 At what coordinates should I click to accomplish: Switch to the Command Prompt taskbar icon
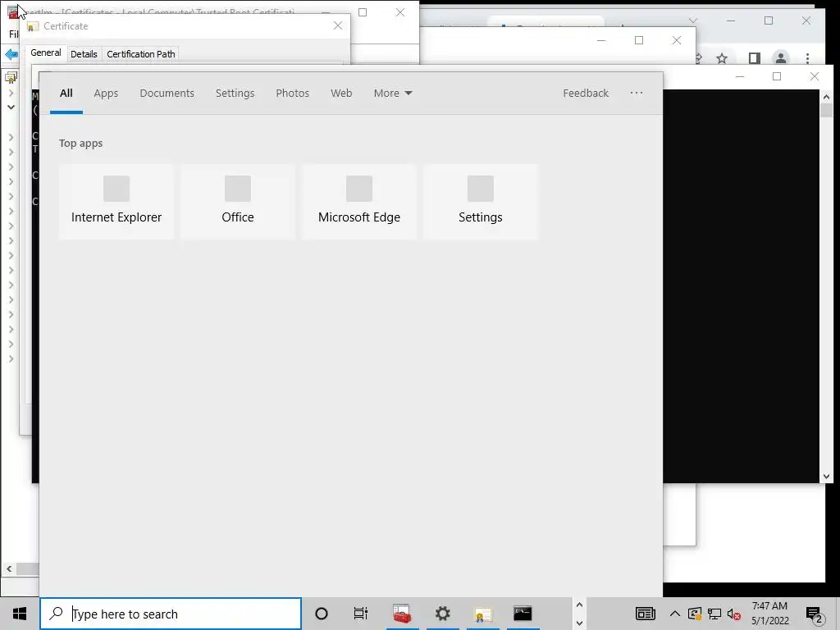coord(523,614)
